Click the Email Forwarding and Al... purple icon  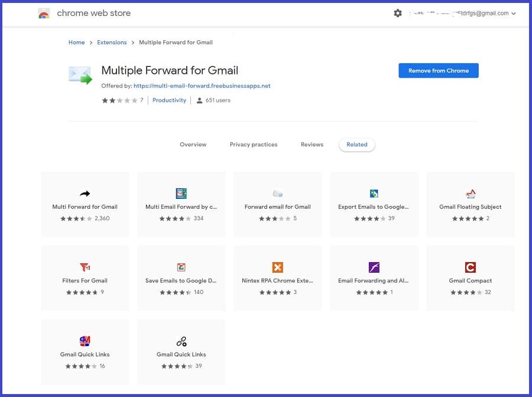[x=374, y=267]
